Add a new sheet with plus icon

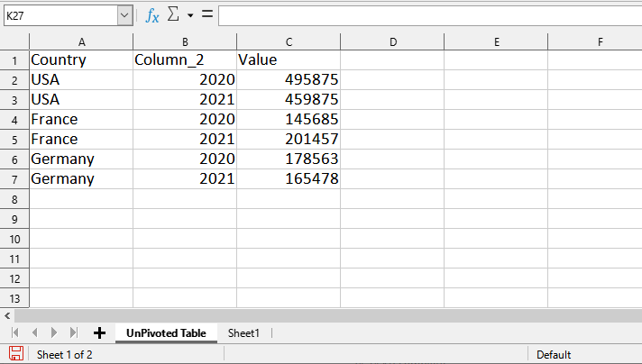point(99,333)
